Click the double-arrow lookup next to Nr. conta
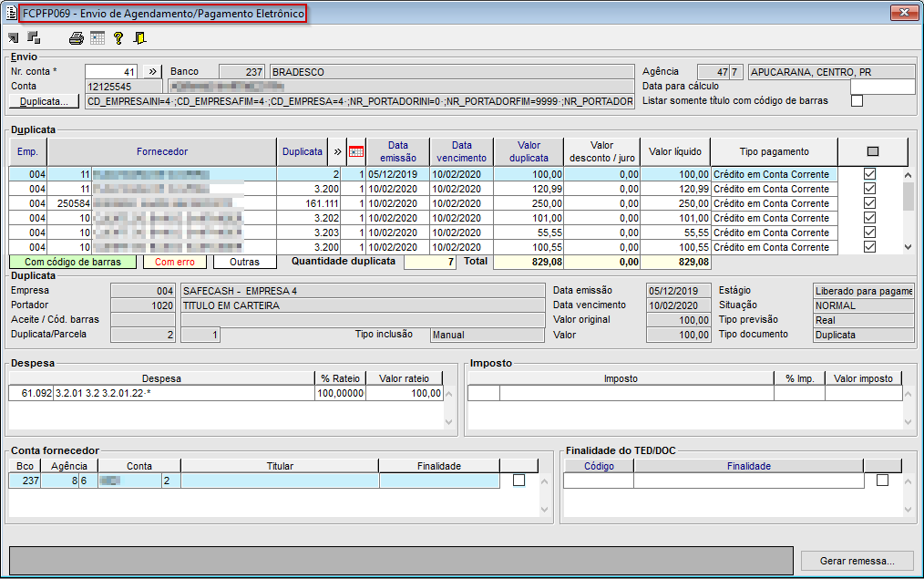924x579 pixels. coord(152,71)
